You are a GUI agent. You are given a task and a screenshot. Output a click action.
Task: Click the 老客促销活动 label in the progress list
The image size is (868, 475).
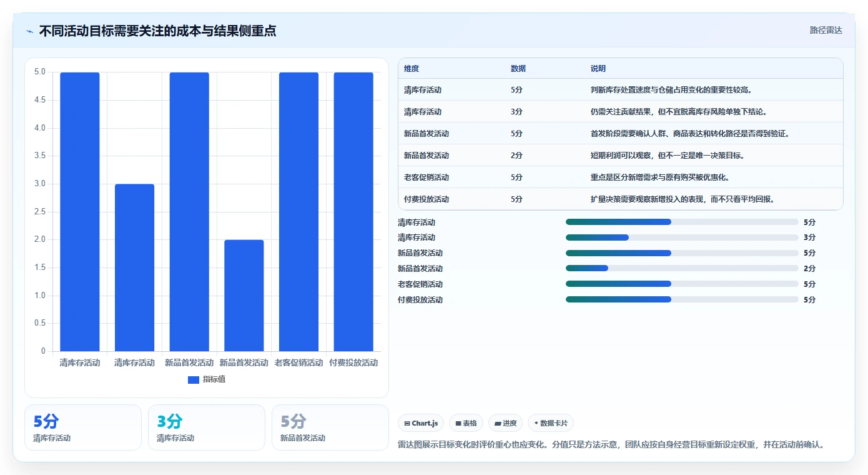(x=420, y=284)
